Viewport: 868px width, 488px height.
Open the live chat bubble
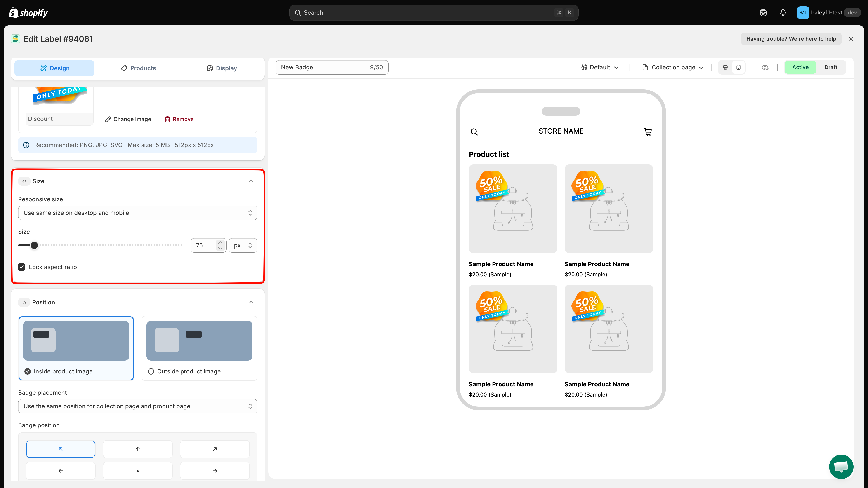[841, 467]
